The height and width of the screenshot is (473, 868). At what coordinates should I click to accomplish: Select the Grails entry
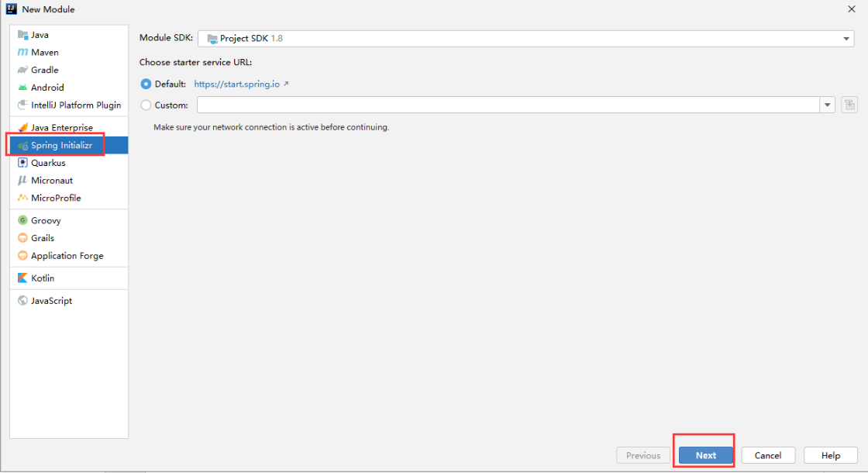(69, 238)
